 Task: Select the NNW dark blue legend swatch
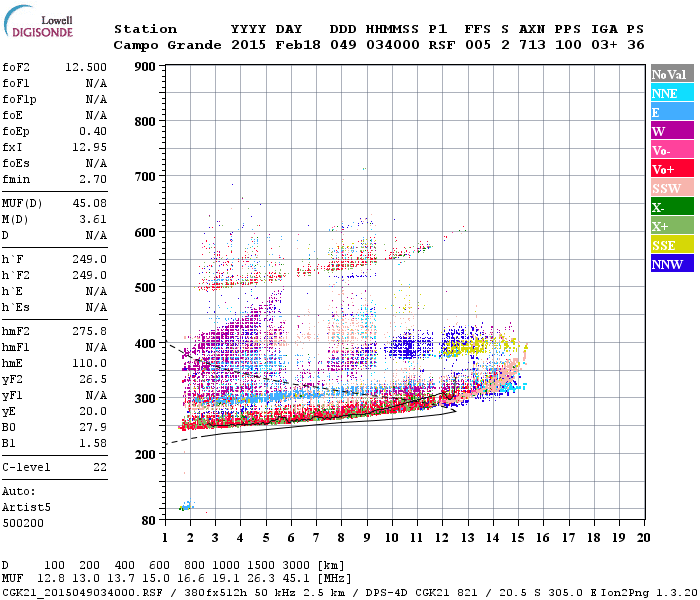tap(672, 263)
